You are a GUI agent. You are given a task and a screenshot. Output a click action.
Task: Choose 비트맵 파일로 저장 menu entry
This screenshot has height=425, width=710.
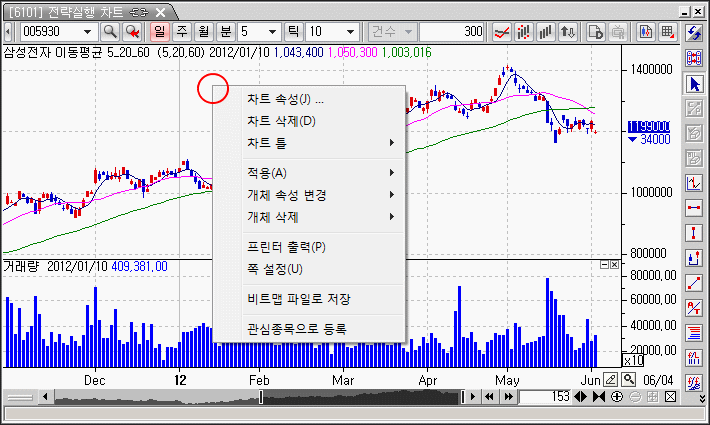pyautogui.click(x=298, y=299)
